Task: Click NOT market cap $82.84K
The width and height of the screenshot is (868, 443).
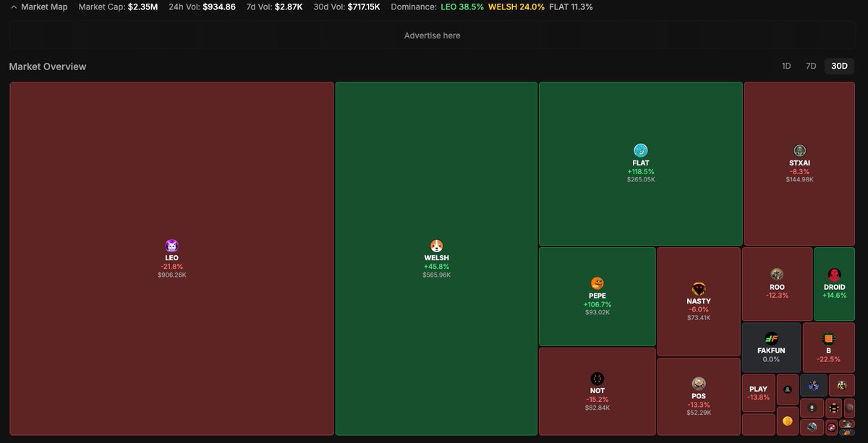Action: tap(597, 408)
